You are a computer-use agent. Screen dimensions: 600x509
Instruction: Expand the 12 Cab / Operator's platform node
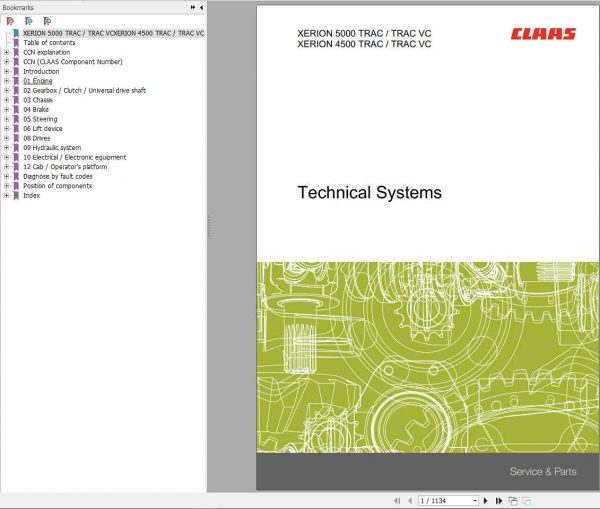click(7, 166)
